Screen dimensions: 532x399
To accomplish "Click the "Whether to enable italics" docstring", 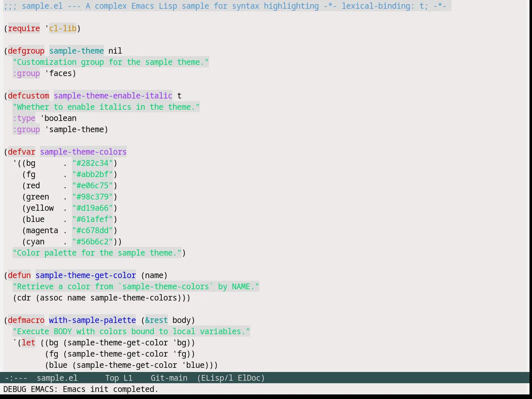I will 106,107.
